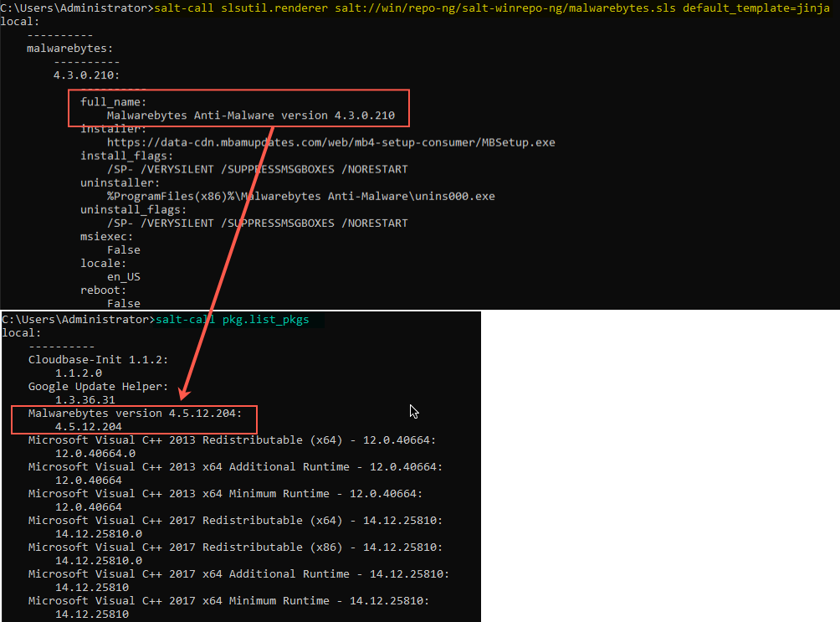Select 'C++ 2017 Redistributable (x64)' package line
This screenshot has width=840, height=622.
[x=235, y=521]
